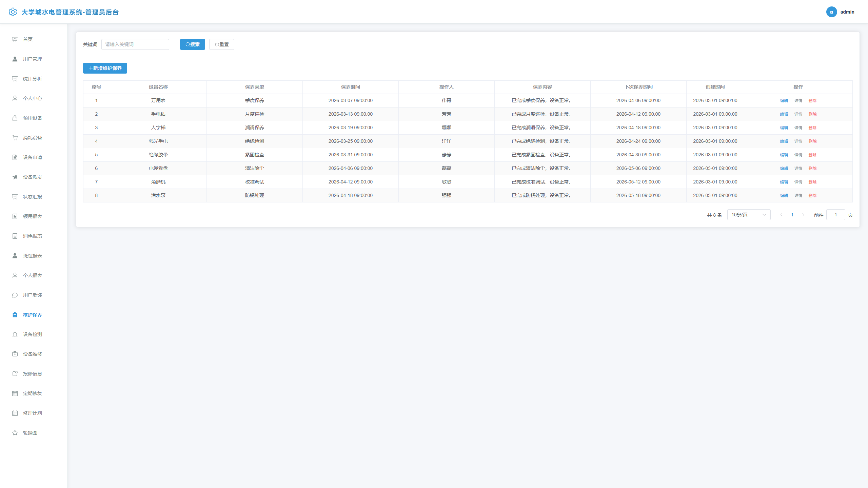Click the gear logo icon in header
This screenshot has height=488, width=868.
[13, 12]
